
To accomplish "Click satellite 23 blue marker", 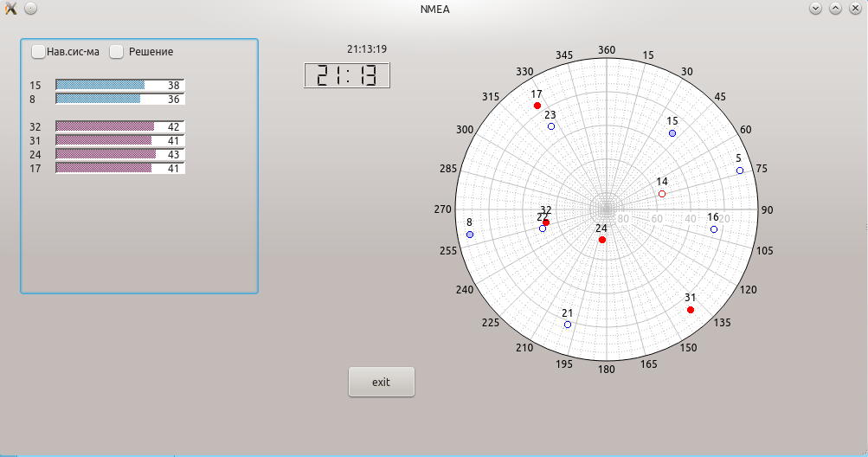I will 551,126.
